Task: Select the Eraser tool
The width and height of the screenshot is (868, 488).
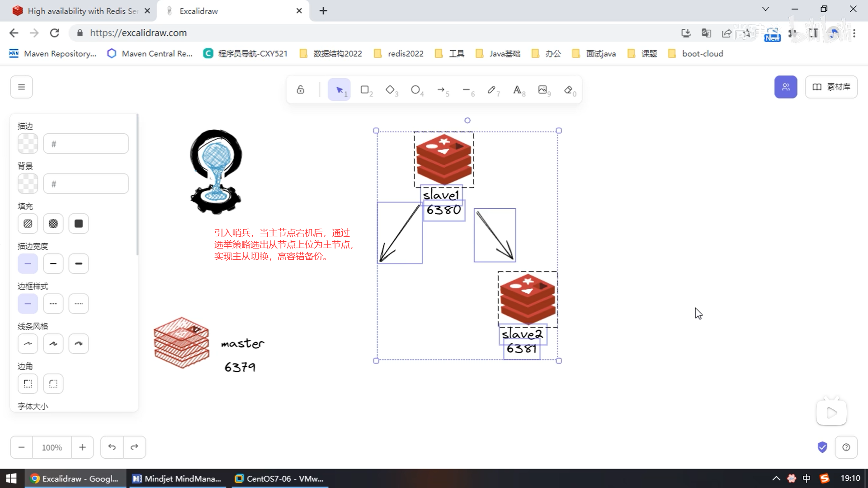Action: pyautogui.click(x=568, y=90)
